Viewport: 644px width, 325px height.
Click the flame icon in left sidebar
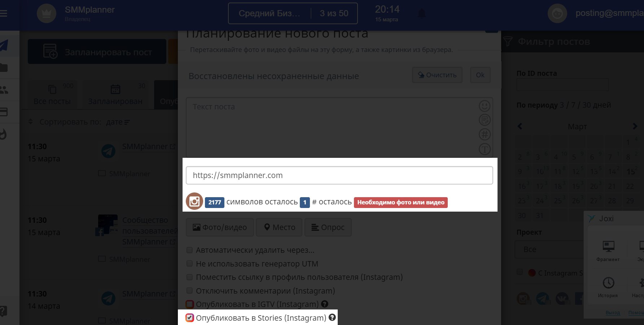(x=3, y=134)
